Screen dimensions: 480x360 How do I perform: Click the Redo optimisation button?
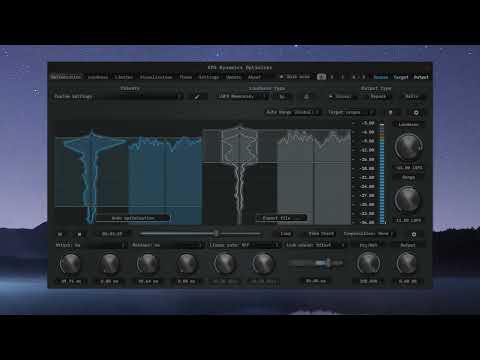pos(133,218)
